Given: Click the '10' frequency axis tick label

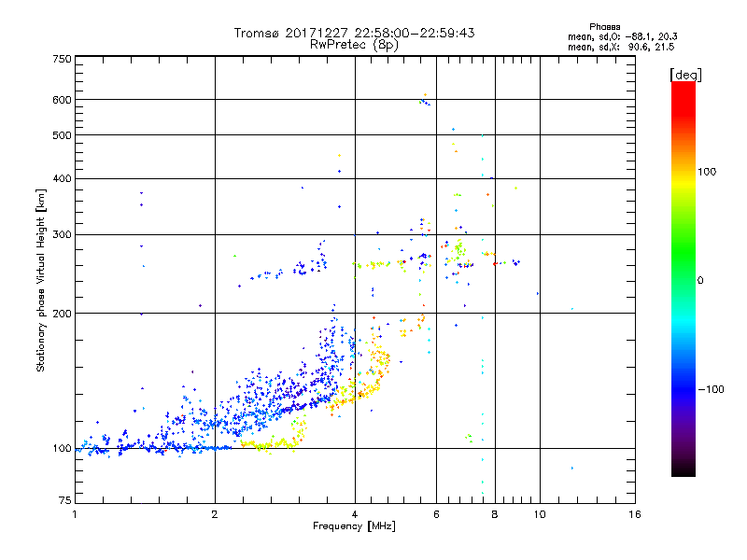Looking at the screenshot, I should point(540,514).
